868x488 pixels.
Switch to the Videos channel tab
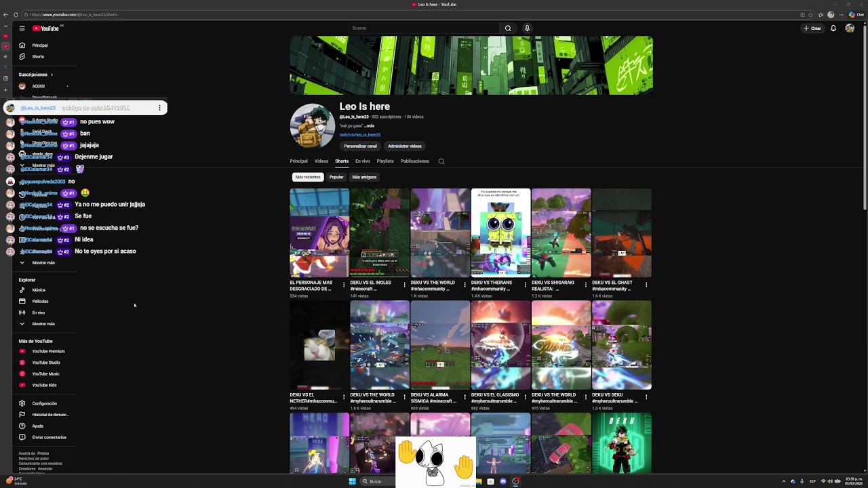[x=321, y=161]
